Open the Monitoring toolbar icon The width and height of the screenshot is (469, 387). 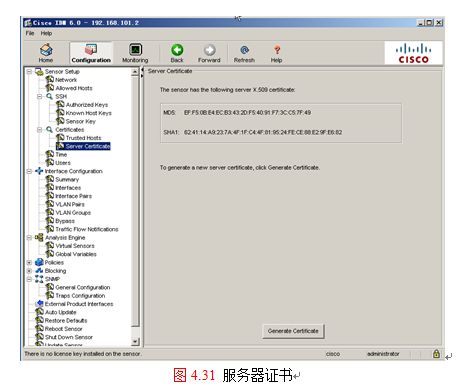[135, 50]
